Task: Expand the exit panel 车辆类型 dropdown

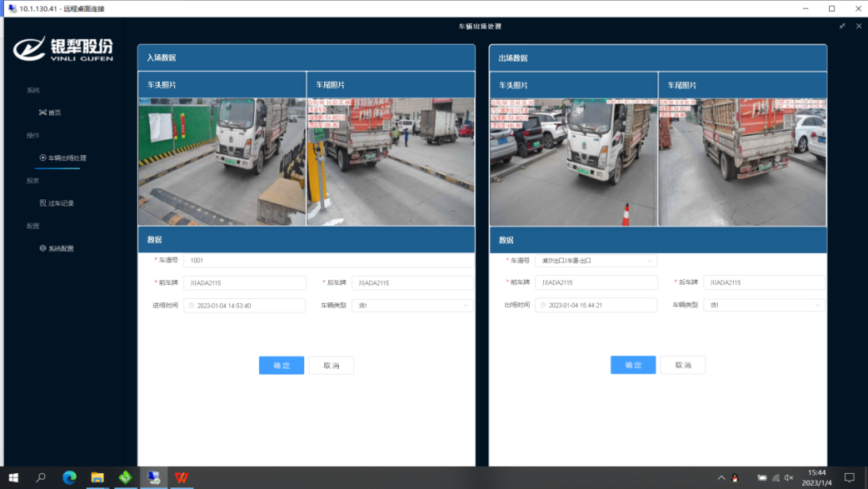Action: click(x=816, y=306)
